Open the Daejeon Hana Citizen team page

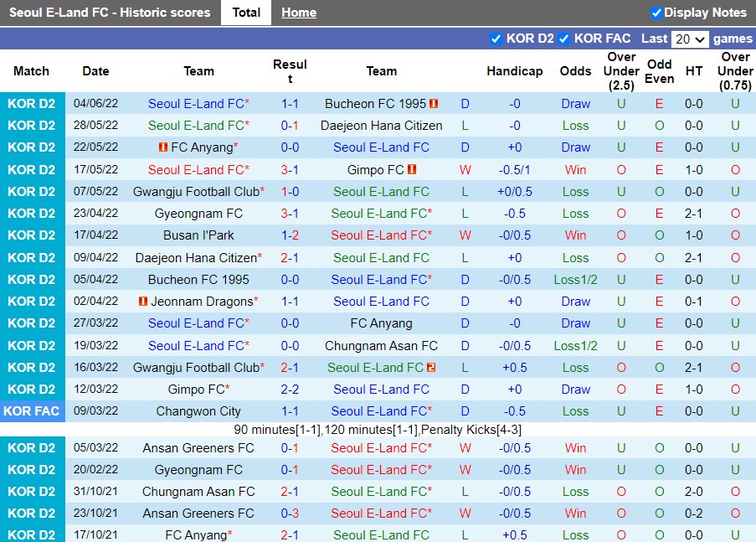click(x=381, y=126)
